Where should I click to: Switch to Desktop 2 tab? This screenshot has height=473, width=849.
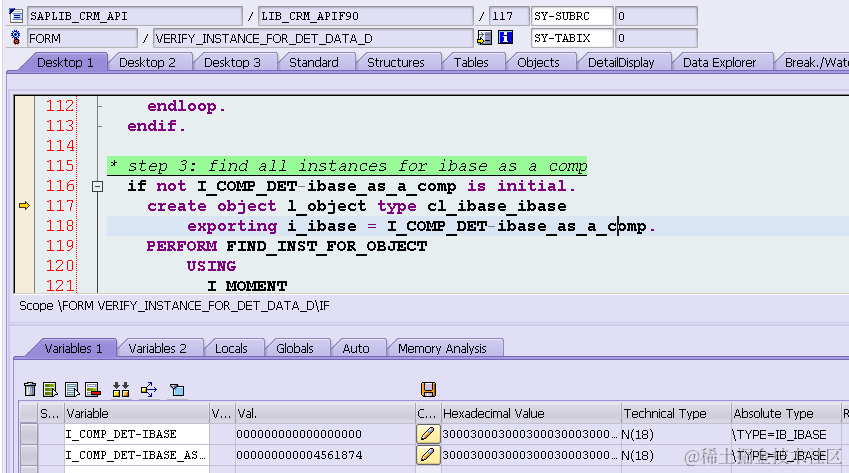tap(147, 62)
